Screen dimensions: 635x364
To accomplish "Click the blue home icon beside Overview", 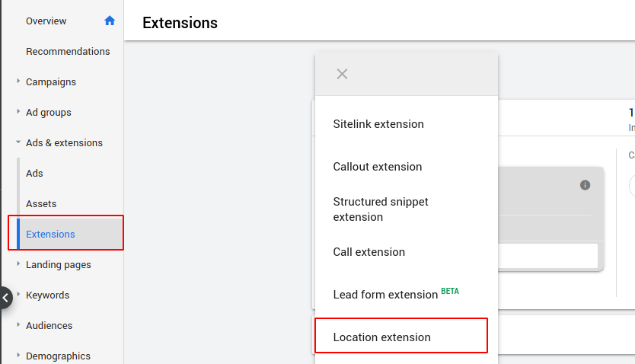I will 110,21.
